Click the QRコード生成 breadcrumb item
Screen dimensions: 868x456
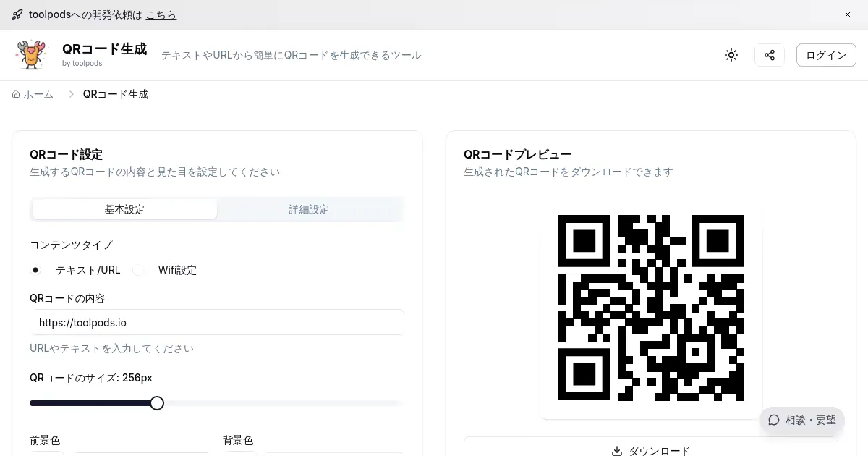[116, 94]
